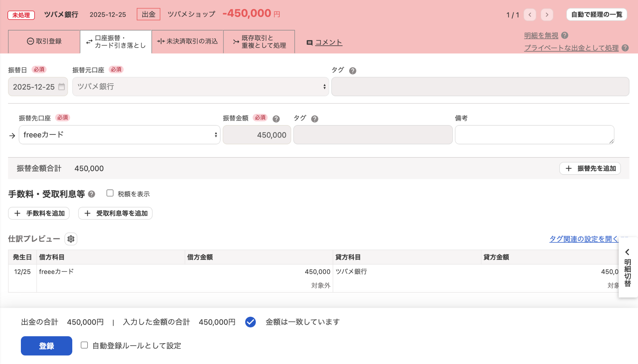The width and height of the screenshot is (638, 364).
Task: Click the top-row タグ input field
Action: 480,86
